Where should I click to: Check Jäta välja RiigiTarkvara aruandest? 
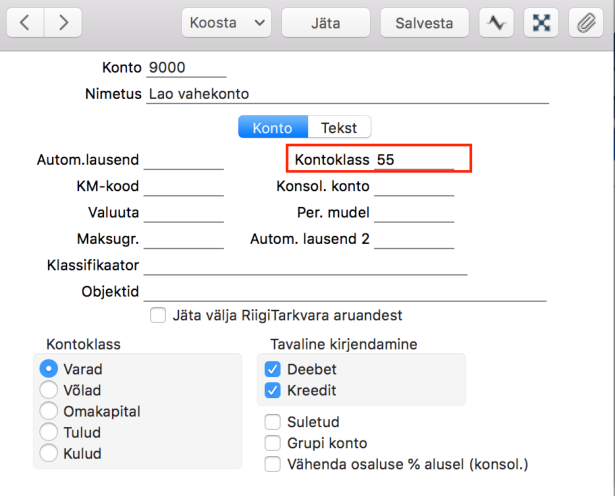(158, 315)
